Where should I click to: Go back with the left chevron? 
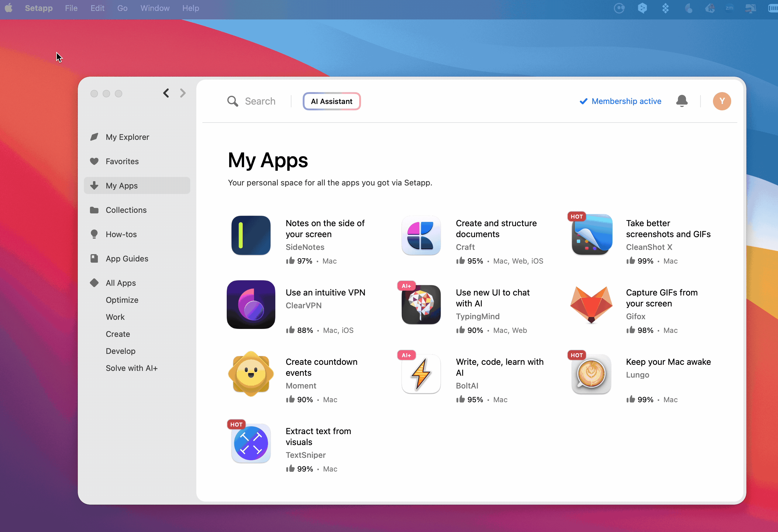[166, 93]
